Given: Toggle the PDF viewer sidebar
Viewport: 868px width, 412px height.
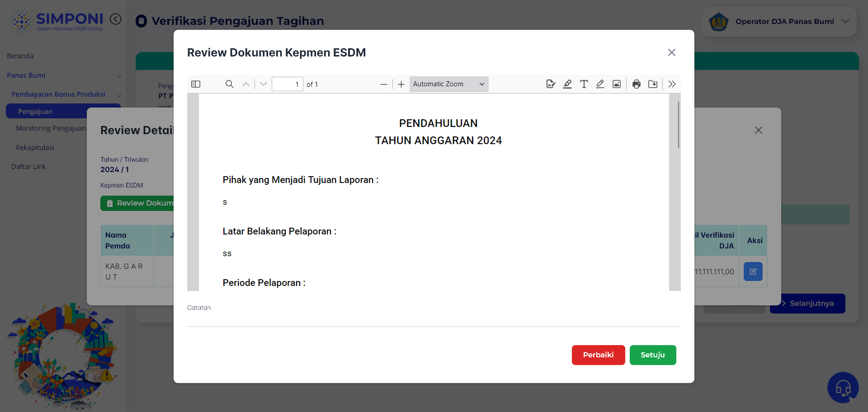Looking at the screenshot, I should click(196, 84).
